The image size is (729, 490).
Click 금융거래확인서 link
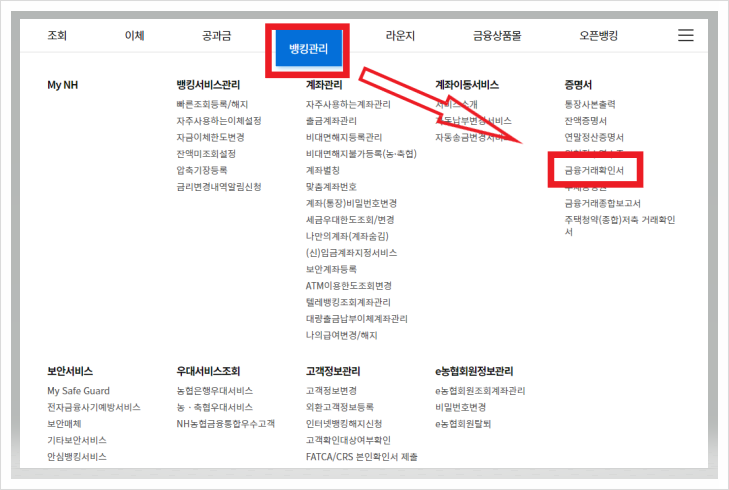click(594, 170)
